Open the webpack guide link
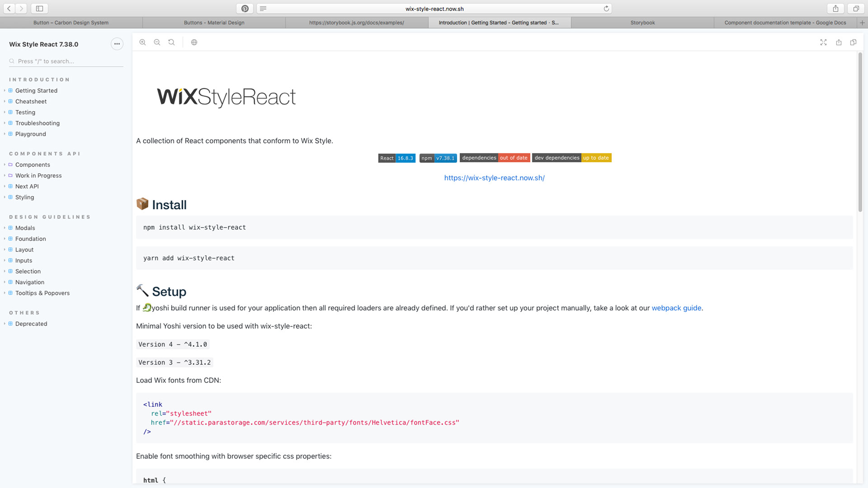This screenshot has width=868, height=488. [676, 308]
